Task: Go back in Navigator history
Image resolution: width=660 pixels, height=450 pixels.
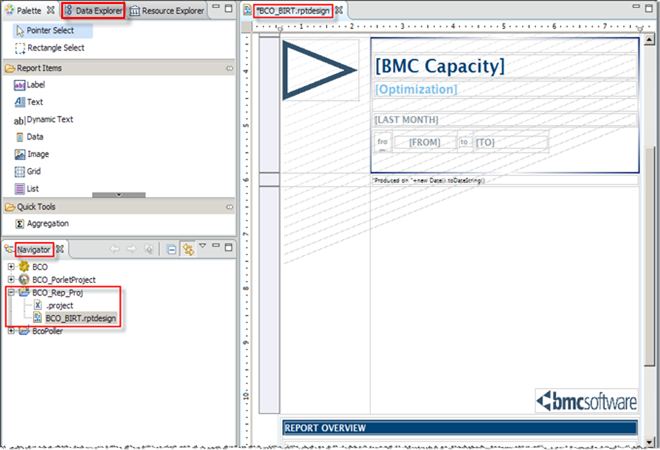Action: [114, 249]
